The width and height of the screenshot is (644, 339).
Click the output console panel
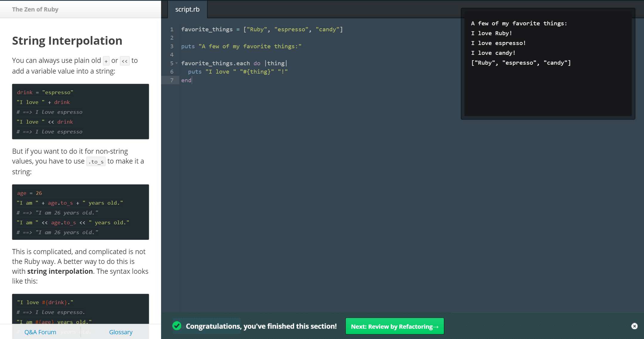click(548, 86)
